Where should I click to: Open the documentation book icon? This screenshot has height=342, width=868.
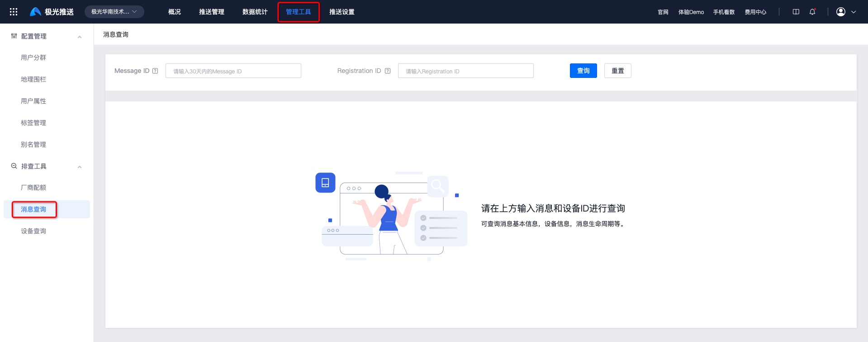pos(796,12)
